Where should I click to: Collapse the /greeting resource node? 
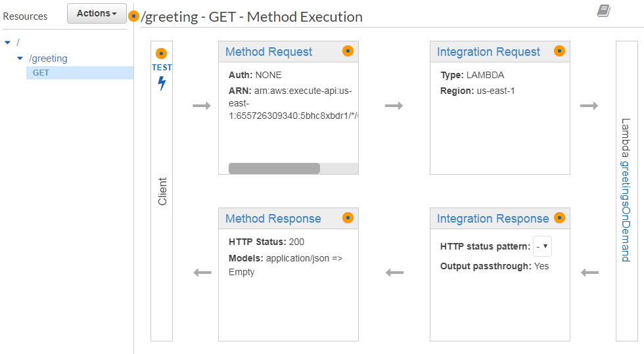tap(21, 59)
